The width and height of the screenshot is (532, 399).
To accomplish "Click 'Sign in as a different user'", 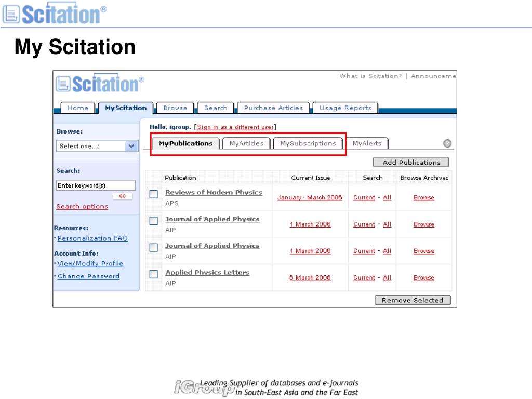I will coord(235,127).
